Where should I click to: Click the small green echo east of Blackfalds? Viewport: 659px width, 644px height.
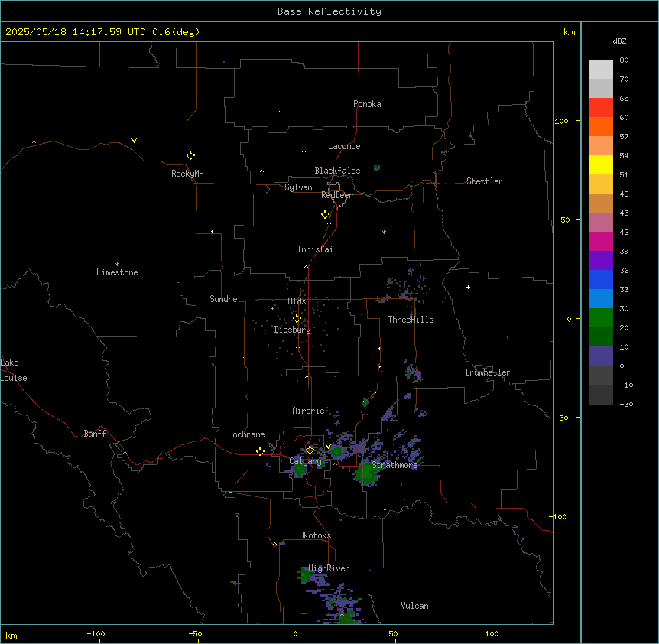point(377,168)
